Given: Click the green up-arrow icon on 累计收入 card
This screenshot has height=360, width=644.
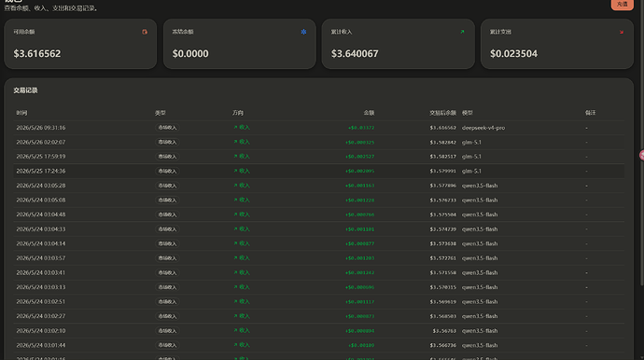Looking at the screenshot, I should (462, 32).
